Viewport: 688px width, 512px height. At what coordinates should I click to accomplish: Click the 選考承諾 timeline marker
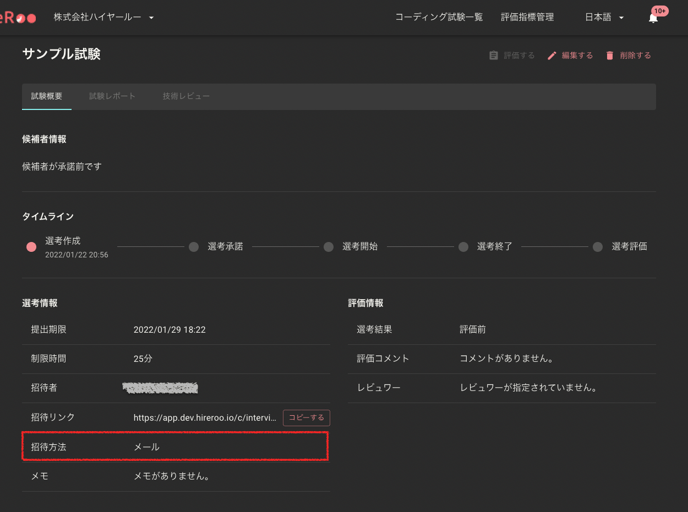tap(194, 247)
